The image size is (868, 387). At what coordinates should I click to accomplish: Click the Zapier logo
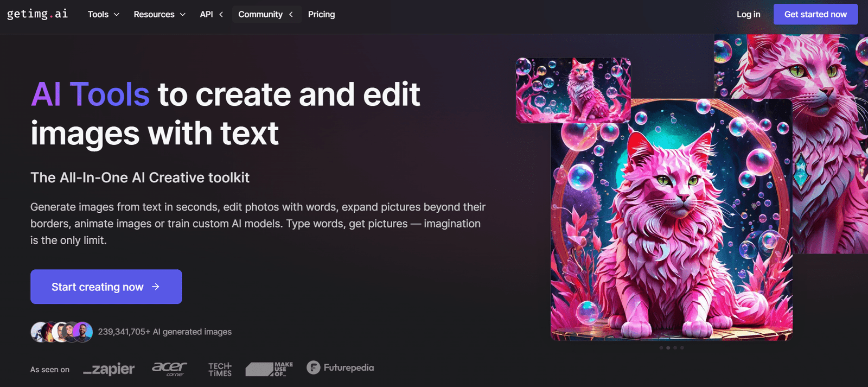point(109,369)
